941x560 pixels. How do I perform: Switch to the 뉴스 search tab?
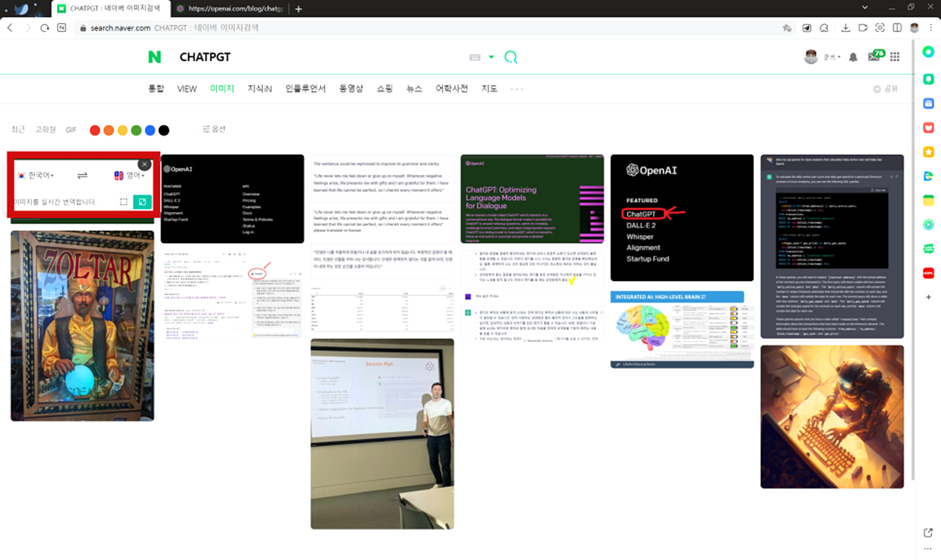(414, 89)
